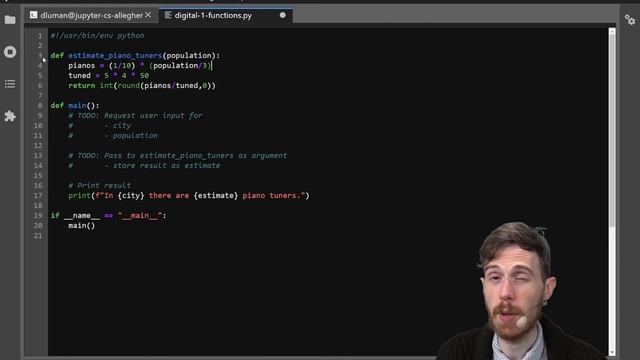The image size is (640, 360).
Task: Click the shebang line '#!/usr/bin/env python'
Action: click(98, 36)
